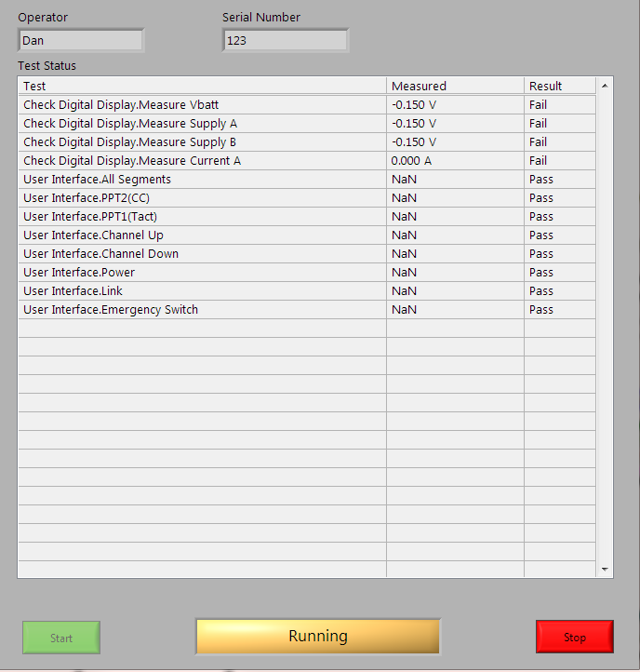640x672 pixels.
Task: Click the Pass result for Link
Action: 541,291
